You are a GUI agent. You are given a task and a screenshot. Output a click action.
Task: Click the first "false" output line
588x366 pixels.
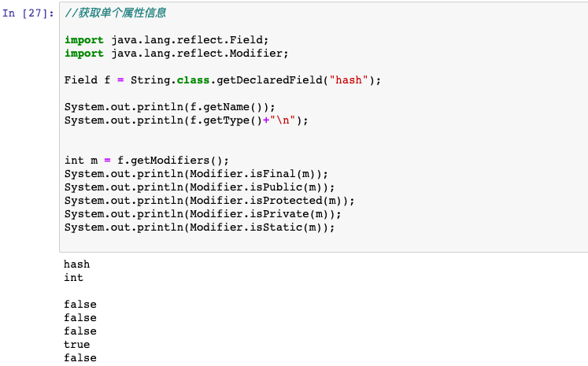[x=80, y=305]
